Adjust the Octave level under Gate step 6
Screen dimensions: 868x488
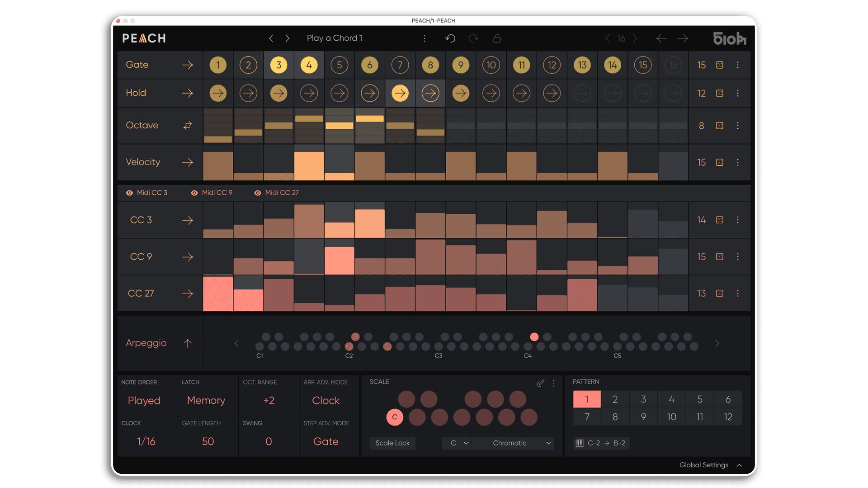coord(370,119)
